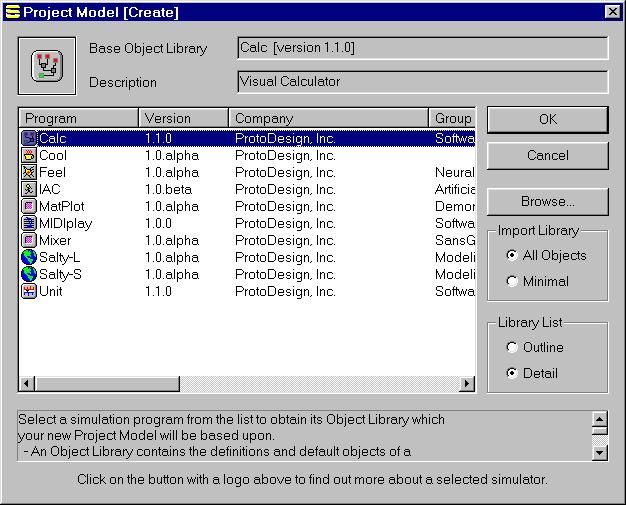The width and height of the screenshot is (626, 505).
Task: Select the Feel program icon
Action: coord(29,173)
